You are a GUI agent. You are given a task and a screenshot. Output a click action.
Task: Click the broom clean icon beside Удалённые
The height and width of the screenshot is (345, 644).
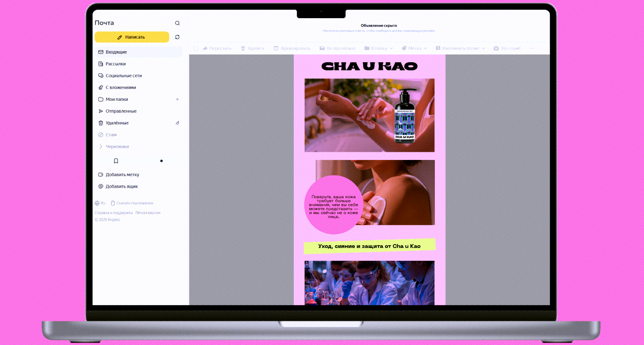click(x=177, y=123)
